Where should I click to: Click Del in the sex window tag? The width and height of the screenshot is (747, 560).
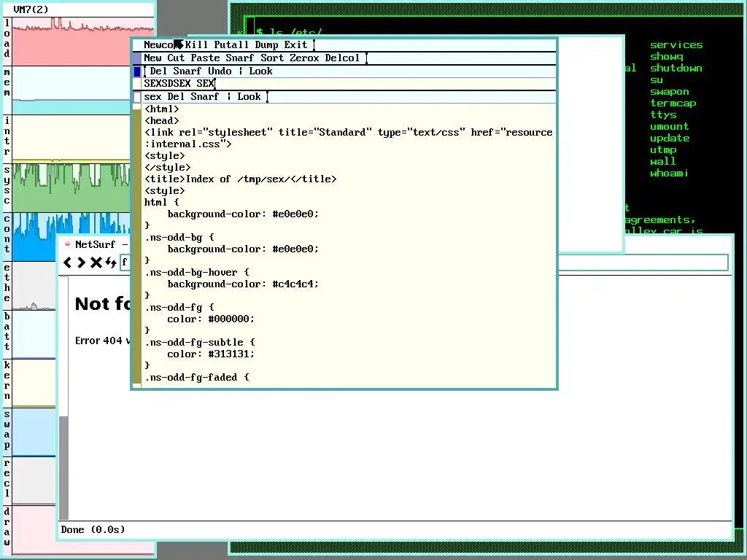pos(176,97)
